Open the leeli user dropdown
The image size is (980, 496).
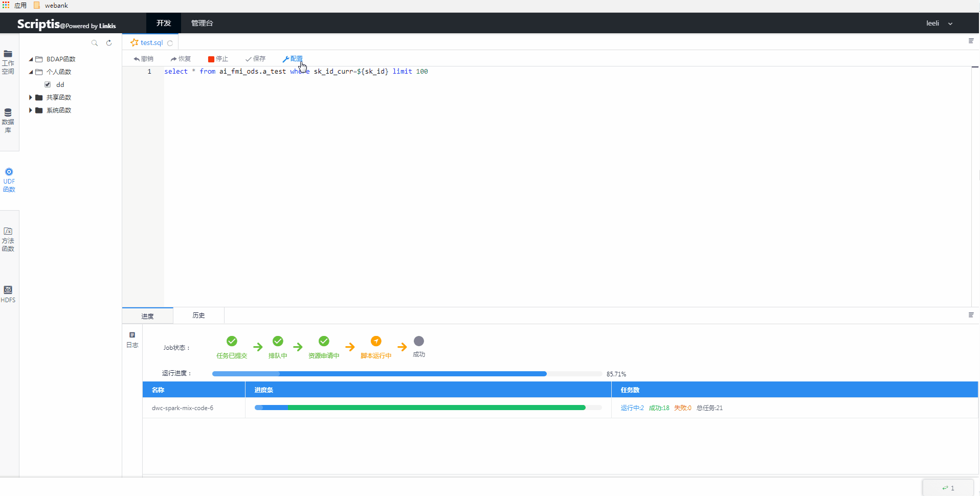tap(939, 24)
